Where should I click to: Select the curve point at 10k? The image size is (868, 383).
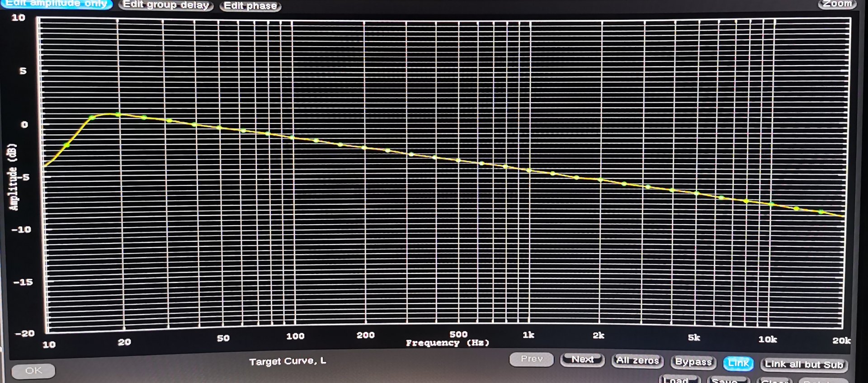click(771, 204)
